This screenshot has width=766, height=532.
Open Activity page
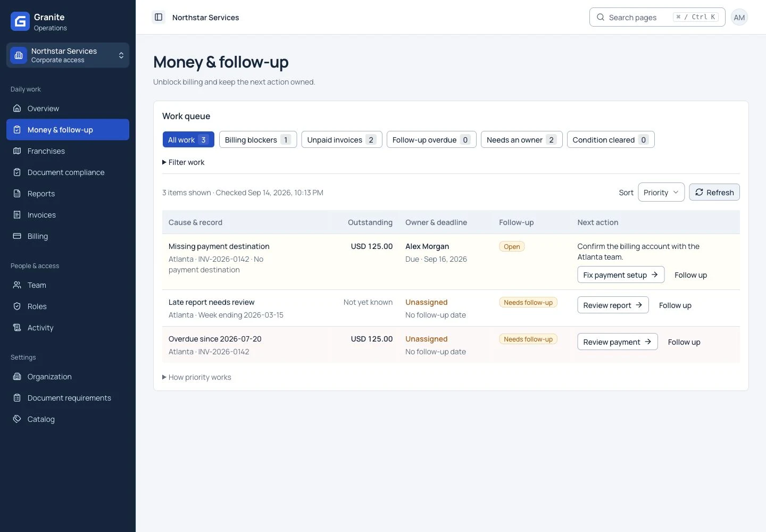(x=68, y=328)
